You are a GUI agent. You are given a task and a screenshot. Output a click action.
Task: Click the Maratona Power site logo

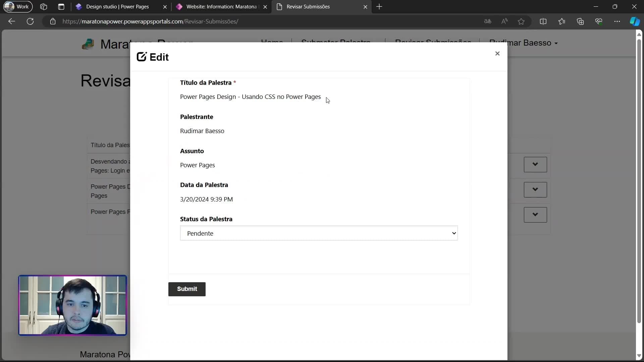coord(88,44)
